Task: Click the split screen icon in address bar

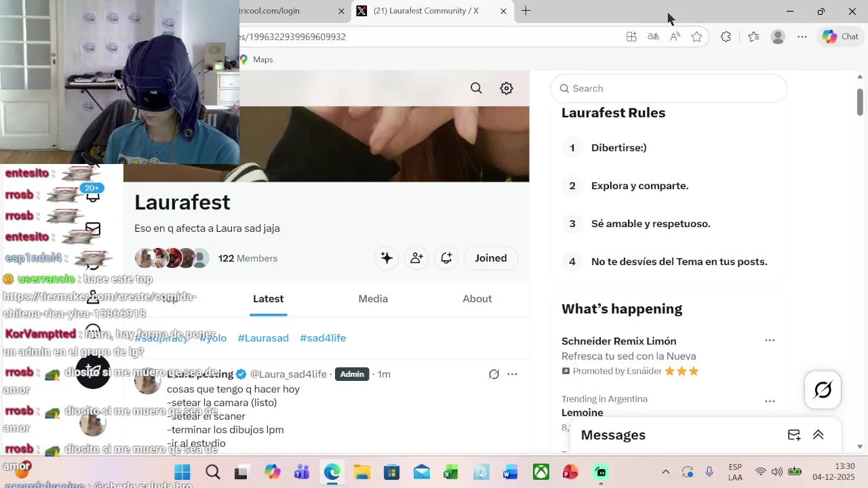Action: tap(631, 37)
